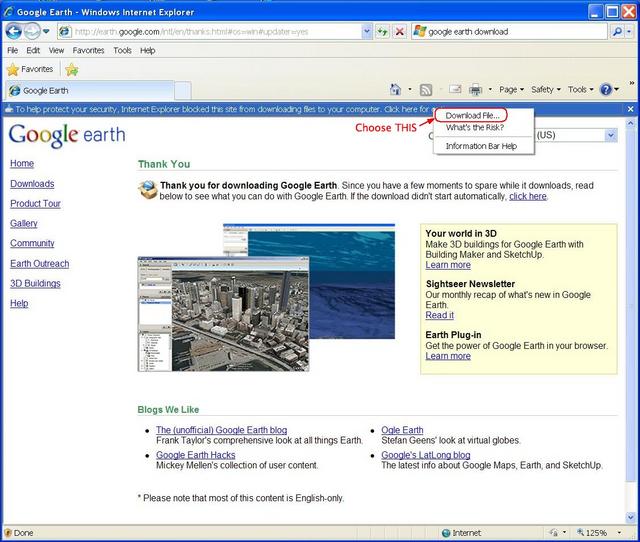The height and width of the screenshot is (542, 640).
Task: Open the Gallery sidebar link
Action: pyautogui.click(x=24, y=224)
